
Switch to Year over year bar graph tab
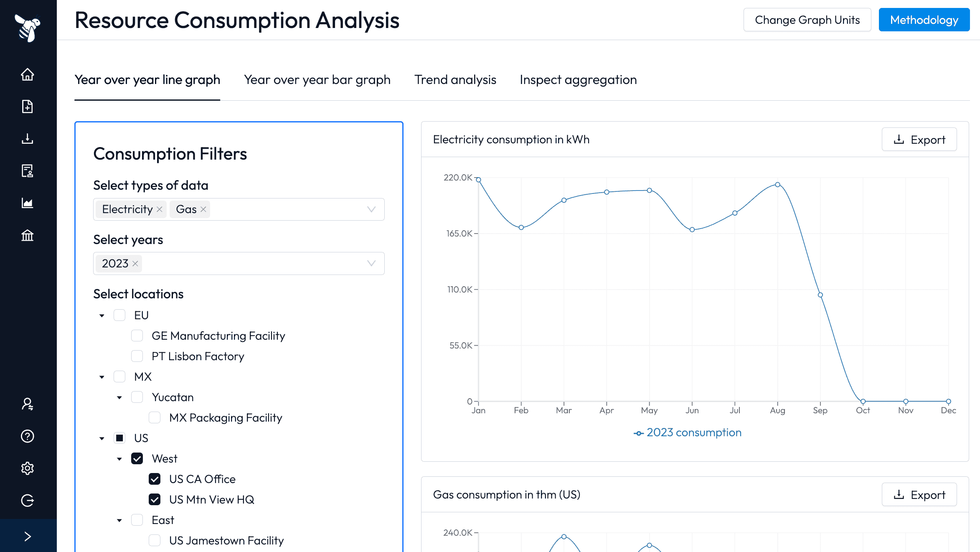[317, 80]
